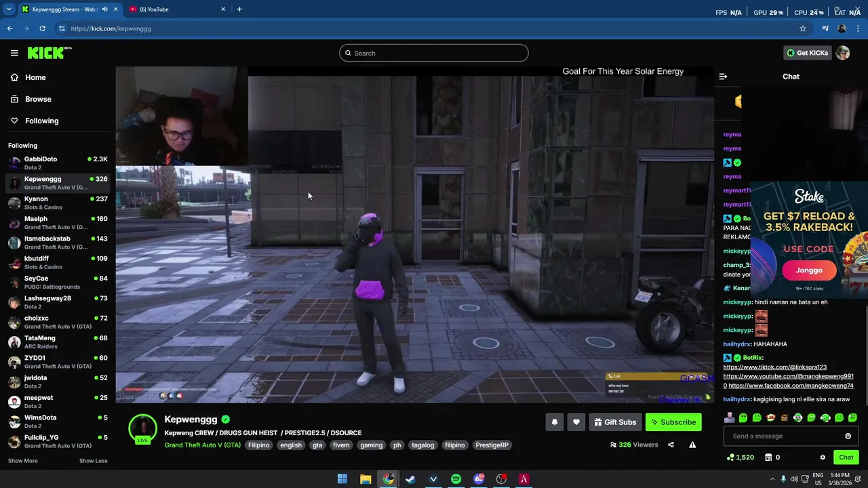Click the notification bell for Kepwenggg
This screenshot has height=488, width=868.
coord(555,422)
